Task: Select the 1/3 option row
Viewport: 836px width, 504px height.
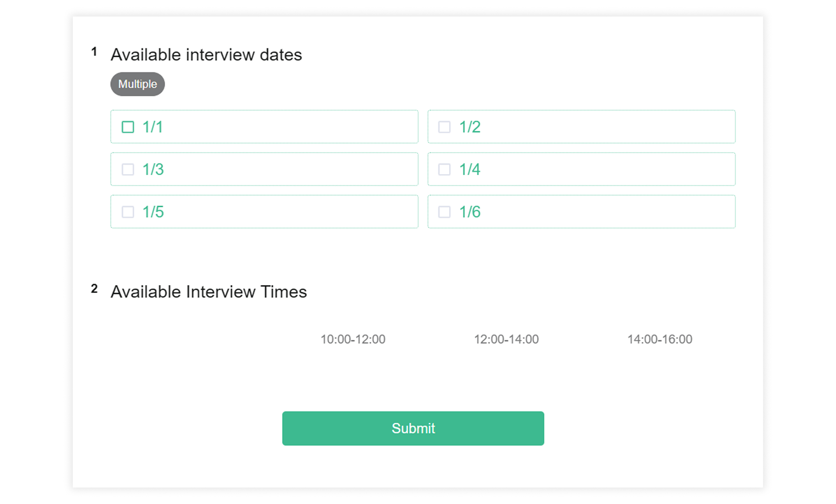Action: point(264,169)
